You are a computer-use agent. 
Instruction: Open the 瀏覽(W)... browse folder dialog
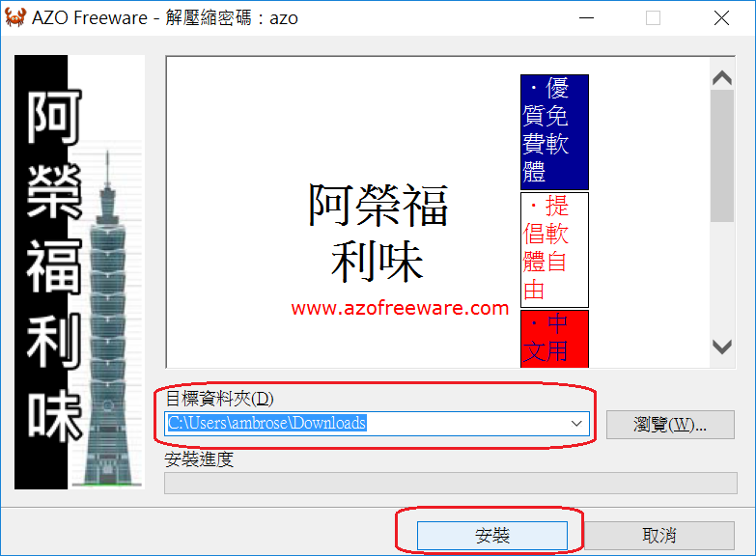click(x=670, y=425)
